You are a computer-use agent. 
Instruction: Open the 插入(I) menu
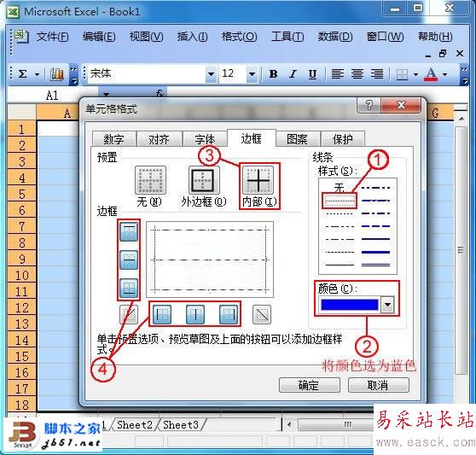tap(193, 37)
